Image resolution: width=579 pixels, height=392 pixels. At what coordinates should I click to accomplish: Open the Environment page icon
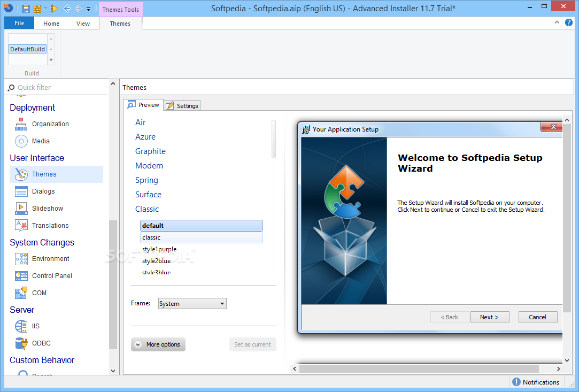click(x=21, y=259)
